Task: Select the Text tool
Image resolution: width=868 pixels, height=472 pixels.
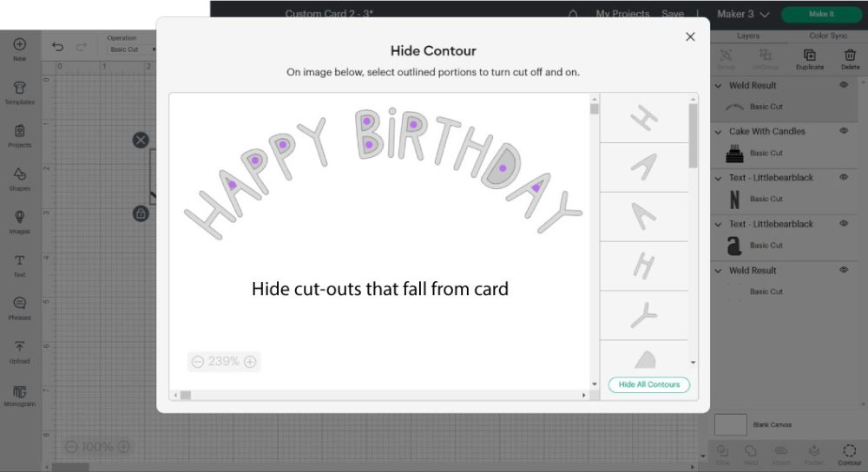Action: click(19, 265)
